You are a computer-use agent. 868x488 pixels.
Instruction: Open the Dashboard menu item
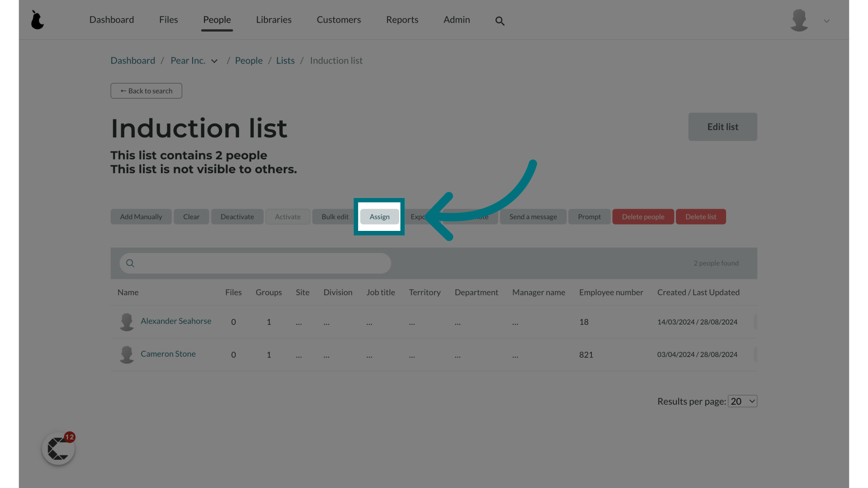click(112, 20)
